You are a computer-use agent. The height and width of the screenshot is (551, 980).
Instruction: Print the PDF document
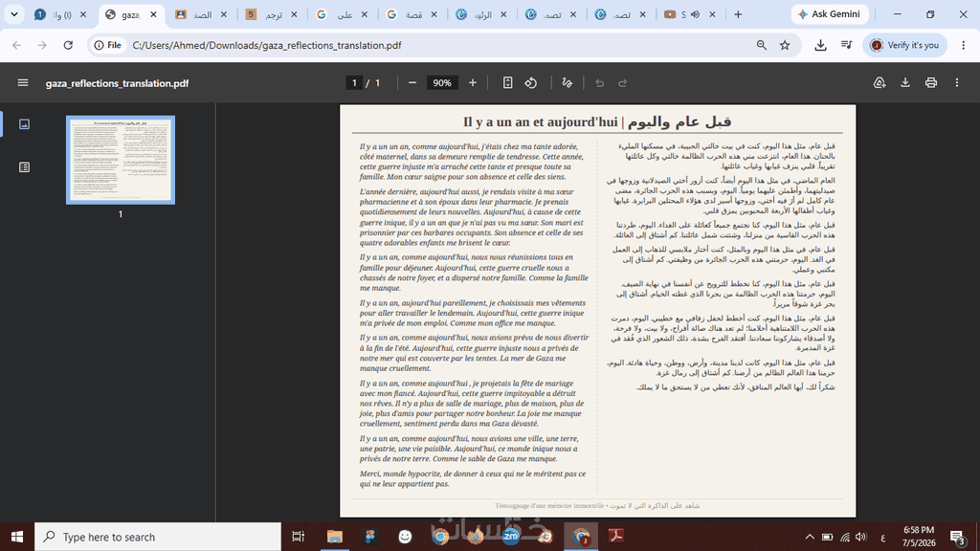930,82
